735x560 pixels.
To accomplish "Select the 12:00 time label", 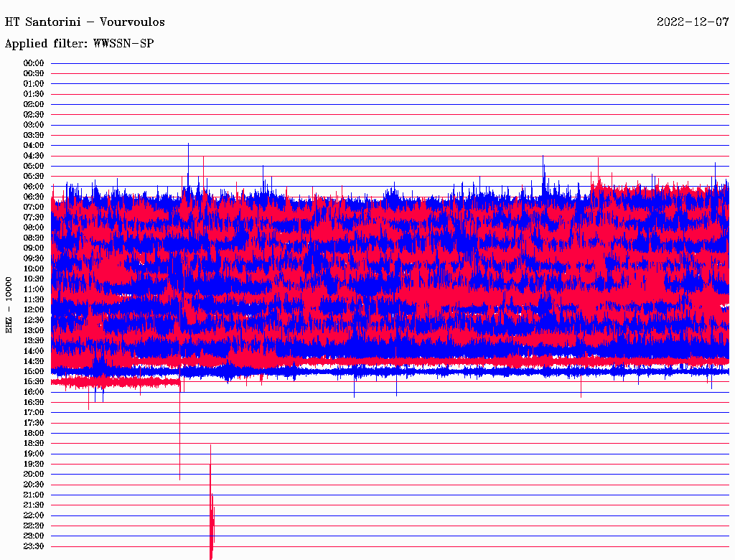I will 34,309.
